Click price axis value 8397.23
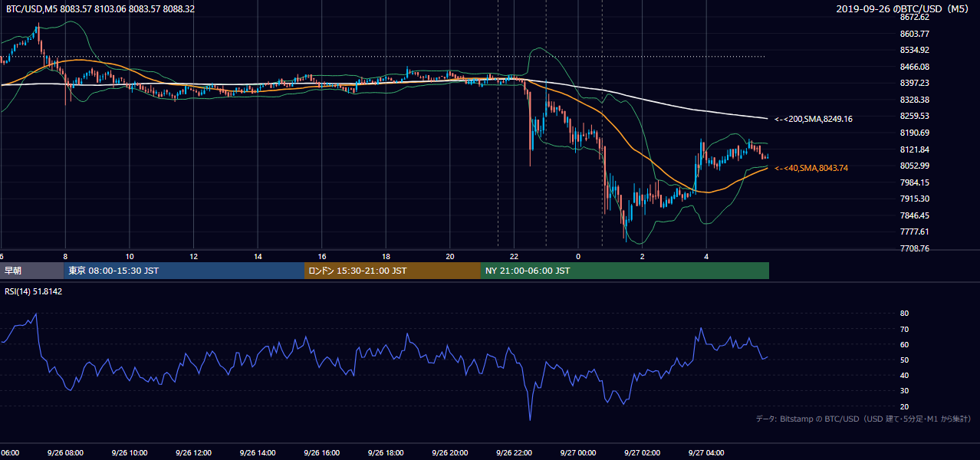 coord(915,83)
